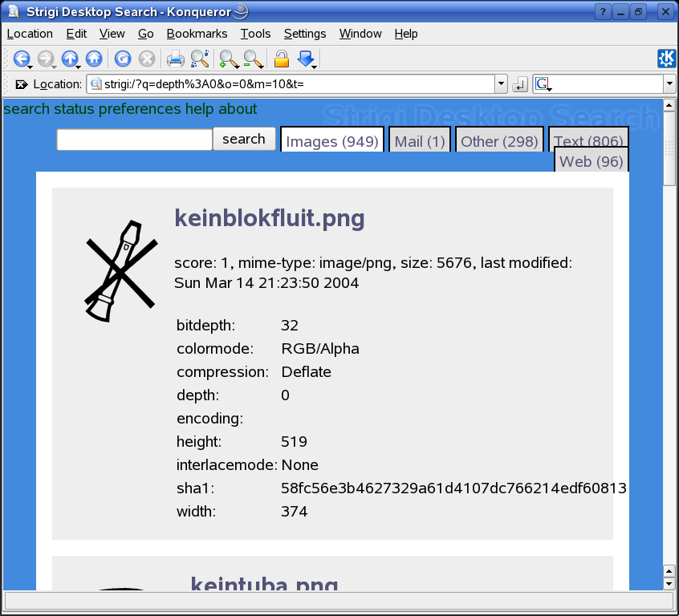Open the Location menu
The width and height of the screenshot is (679, 616).
click(30, 34)
